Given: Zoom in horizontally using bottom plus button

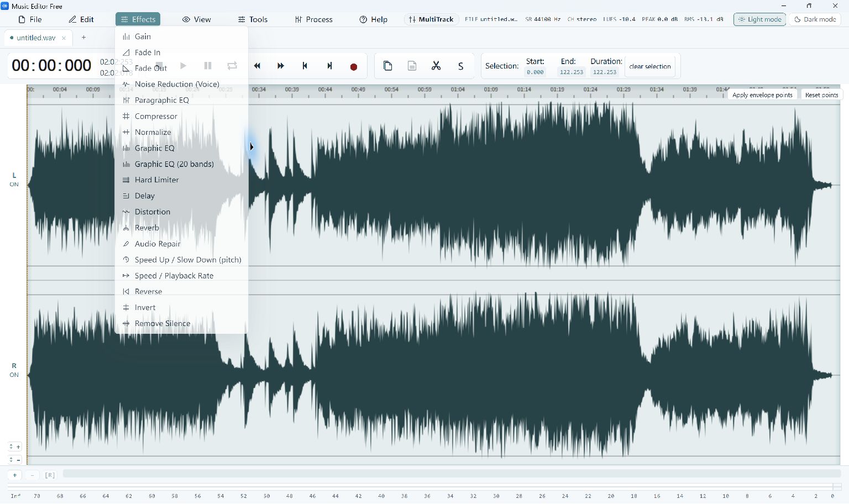Looking at the screenshot, I should [15, 475].
